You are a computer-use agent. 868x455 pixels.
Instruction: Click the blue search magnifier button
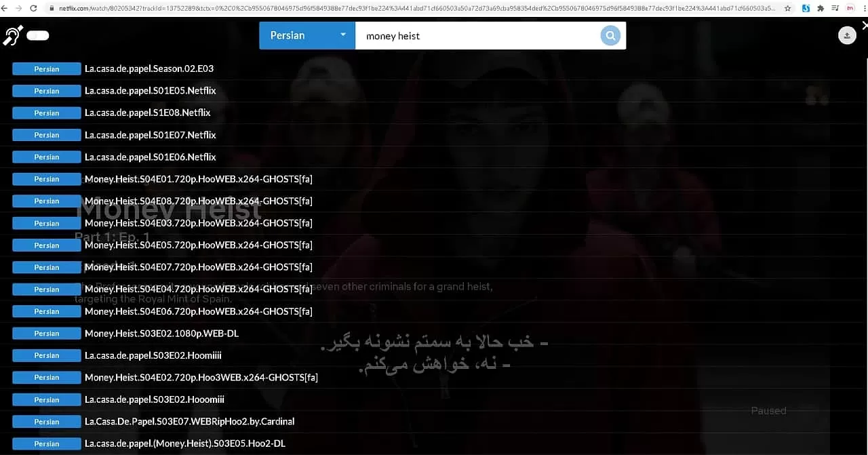[610, 36]
